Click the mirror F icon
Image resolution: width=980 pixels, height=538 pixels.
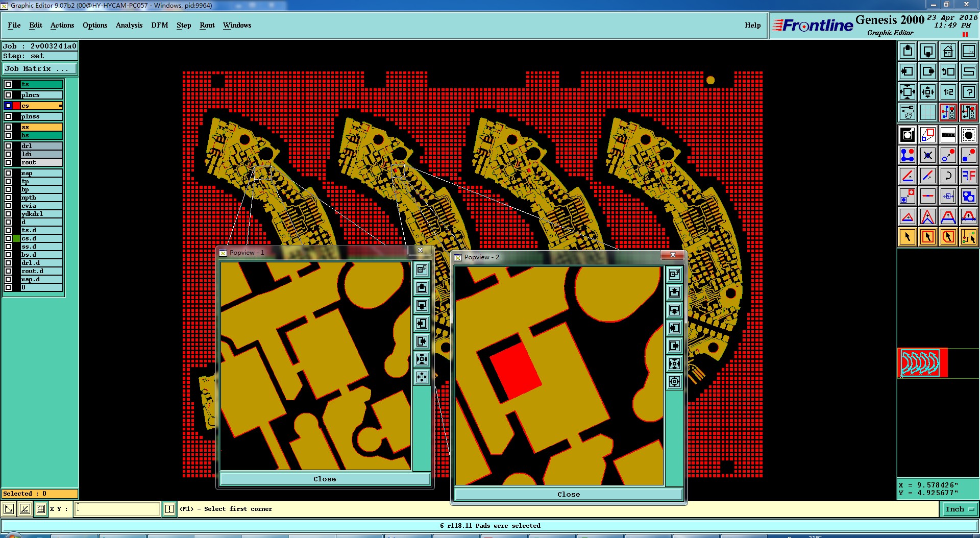pos(969,176)
